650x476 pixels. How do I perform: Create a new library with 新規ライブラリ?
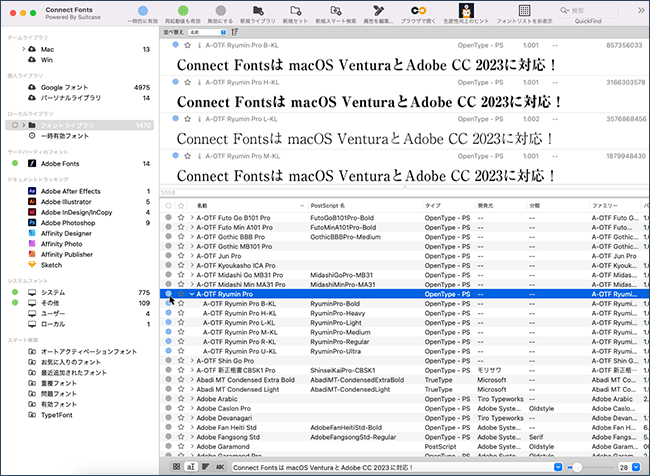pyautogui.click(x=258, y=10)
